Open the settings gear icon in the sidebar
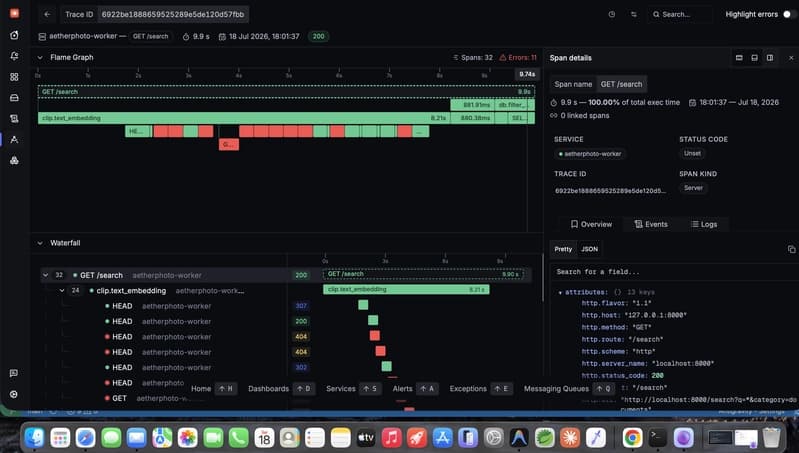Image resolution: width=799 pixels, height=453 pixels. tap(14, 394)
